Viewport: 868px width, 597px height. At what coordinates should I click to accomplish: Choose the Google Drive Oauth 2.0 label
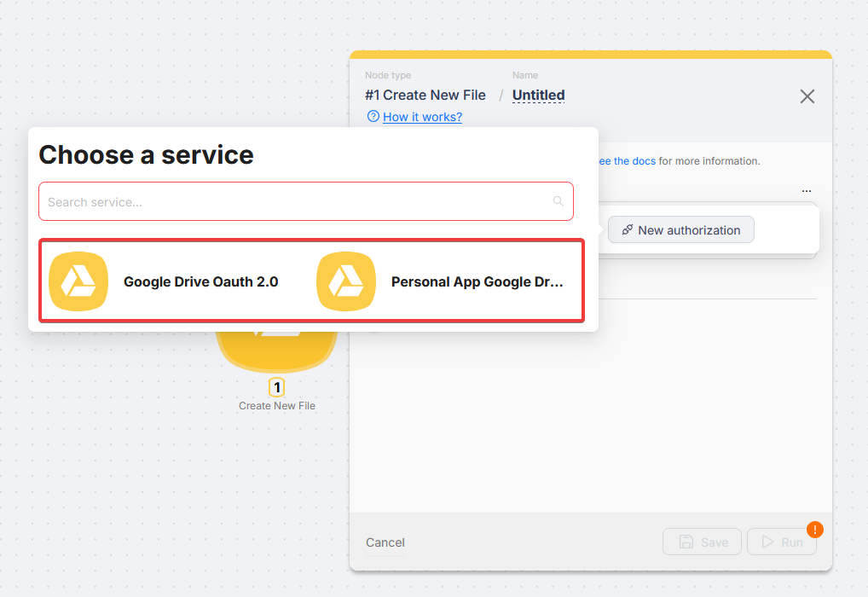pos(200,281)
